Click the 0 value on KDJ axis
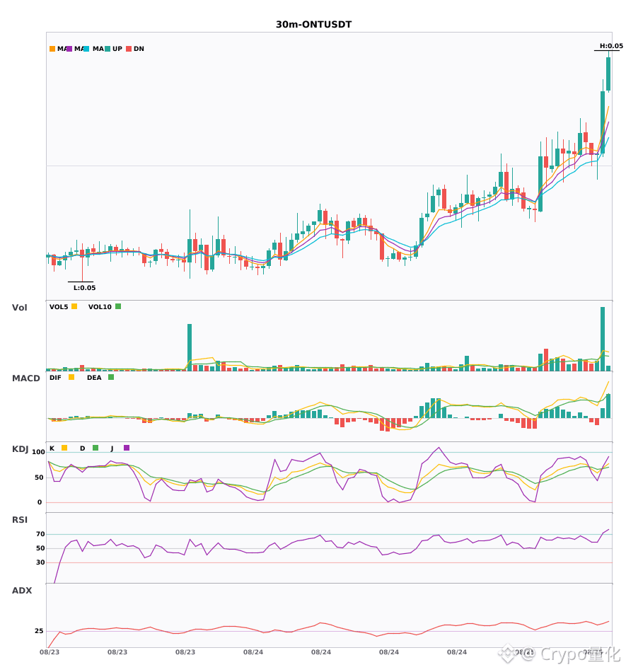 (x=40, y=502)
